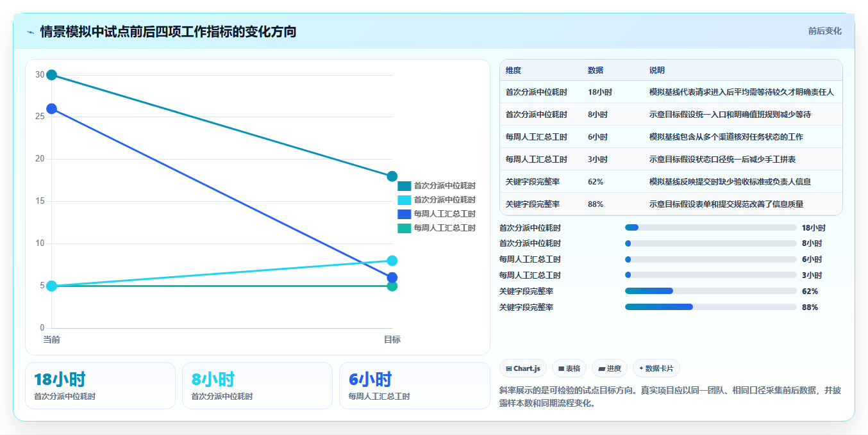This screenshot has width=868, height=435.
Task: Click the 3小时 cell in the table
Action: coord(597,160)
